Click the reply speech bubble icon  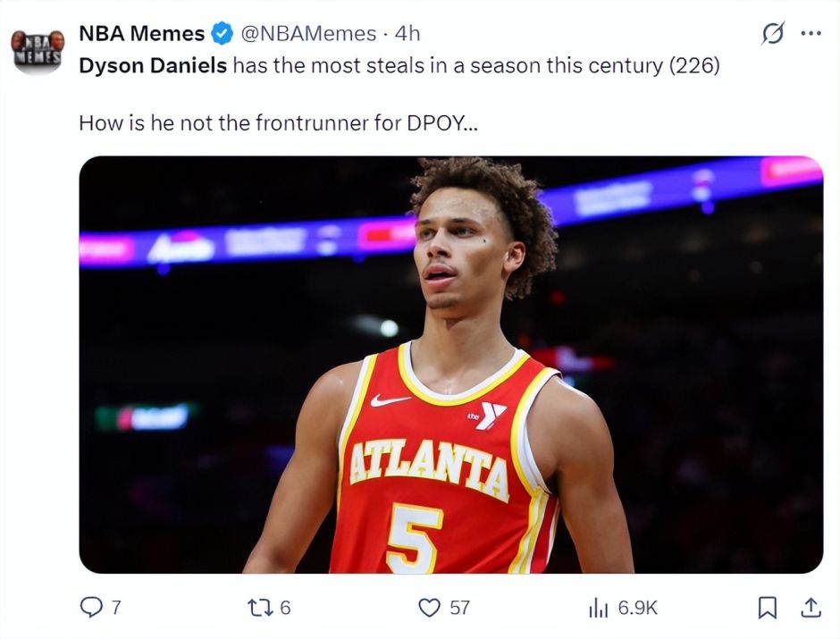tap(91, 608)
